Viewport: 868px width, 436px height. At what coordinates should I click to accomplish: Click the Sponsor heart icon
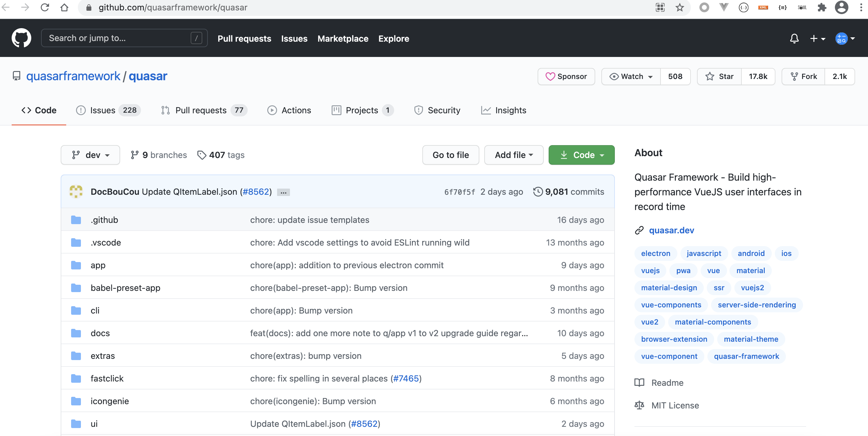click(550, 77)
